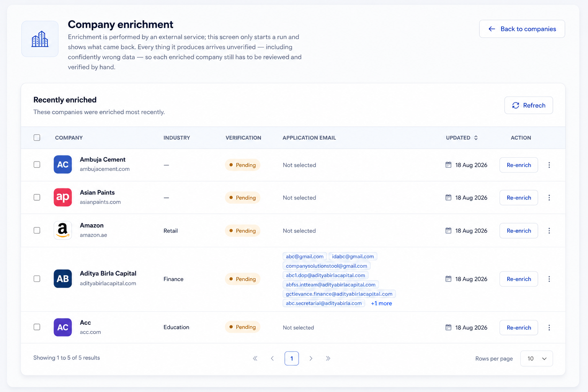Select the Amazon row checkbox
This screenshot has height=392, width=588.
37,230
